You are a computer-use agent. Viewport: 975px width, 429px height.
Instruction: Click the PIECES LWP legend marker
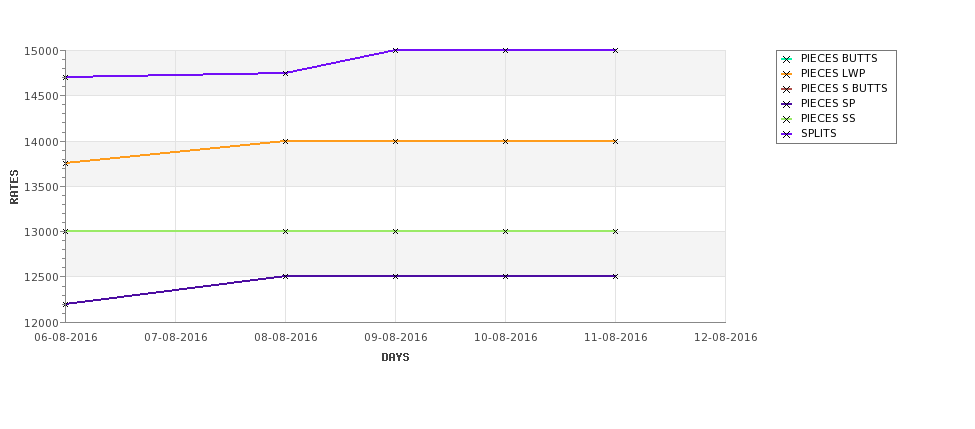[x=787, y=74]
